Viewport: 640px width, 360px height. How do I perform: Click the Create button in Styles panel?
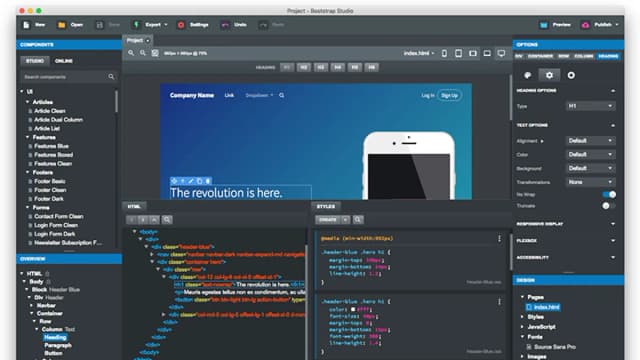pyautogui.click(x=328, y=220)
